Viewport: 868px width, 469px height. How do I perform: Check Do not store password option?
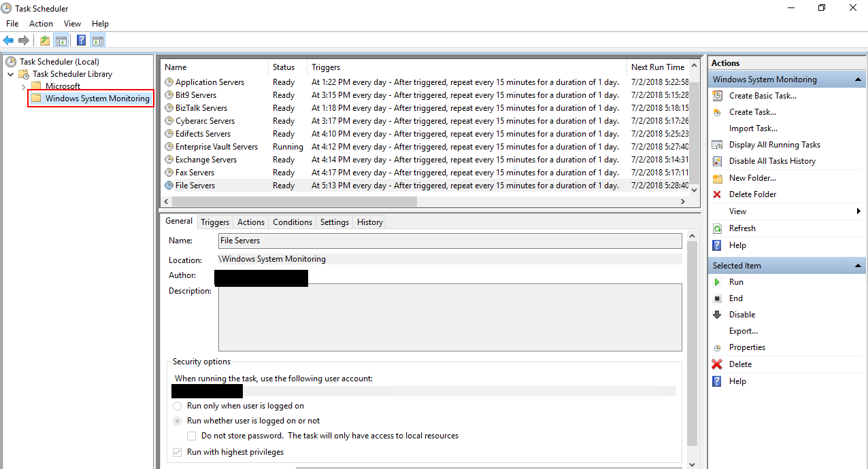pos(191,436)
